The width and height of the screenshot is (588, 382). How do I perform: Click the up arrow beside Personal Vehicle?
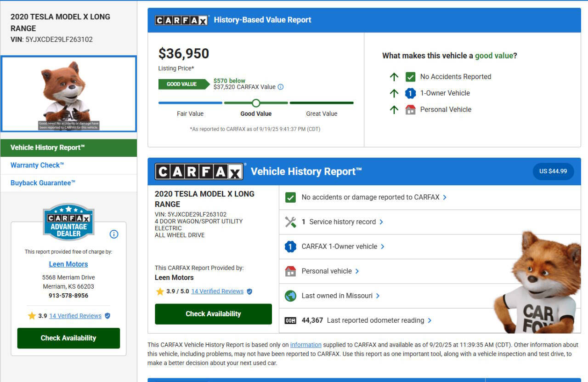click(x=394, y=109)
